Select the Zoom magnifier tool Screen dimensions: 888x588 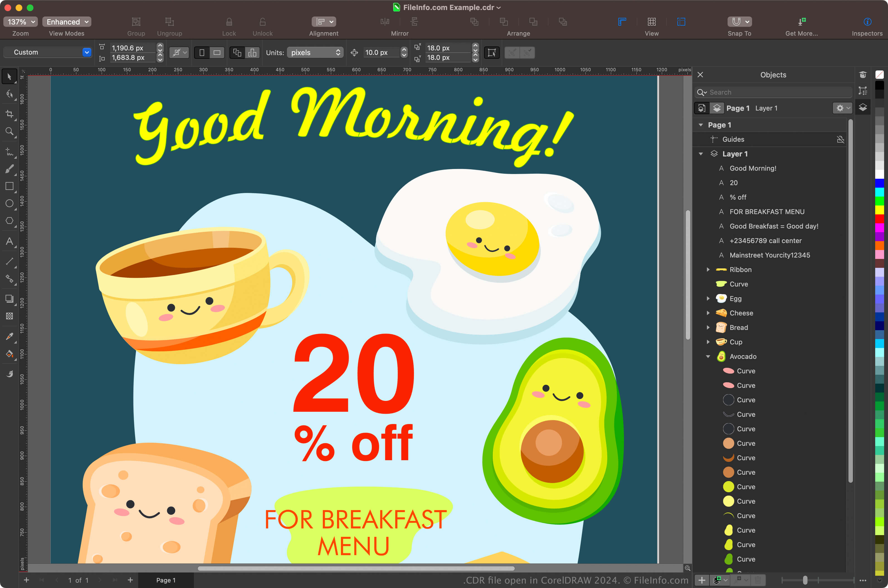coord(9,131)
